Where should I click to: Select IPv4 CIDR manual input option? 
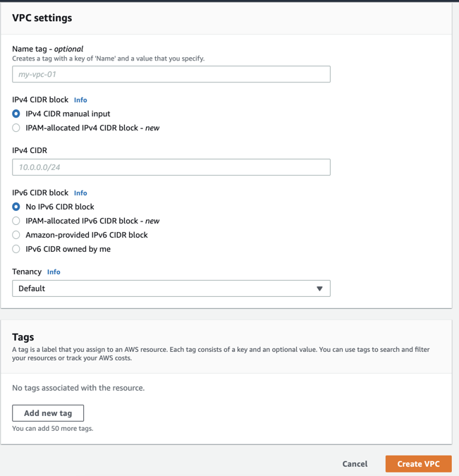[x=16, y=114]
